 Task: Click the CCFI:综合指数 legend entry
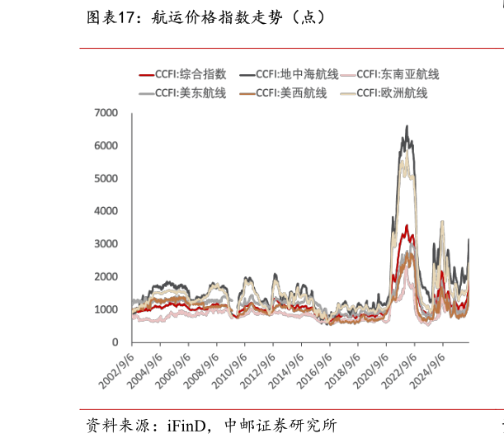(x=182, y=74)
